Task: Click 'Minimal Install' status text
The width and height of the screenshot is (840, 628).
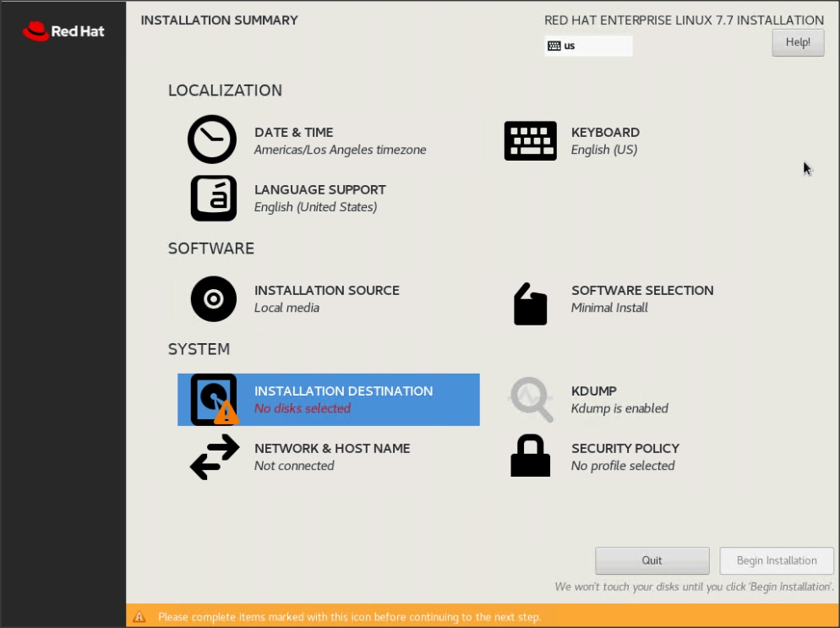Action: pos(609,309)
